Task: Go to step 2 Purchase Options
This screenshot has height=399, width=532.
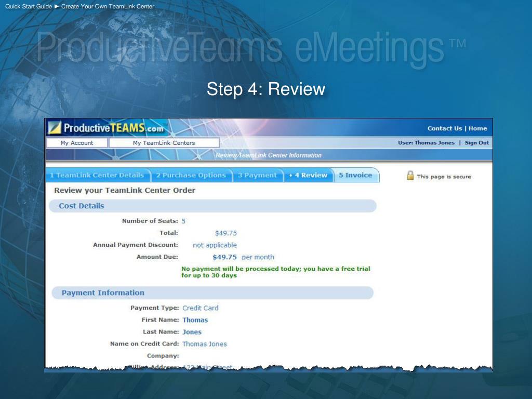Action: click(191, 175)
